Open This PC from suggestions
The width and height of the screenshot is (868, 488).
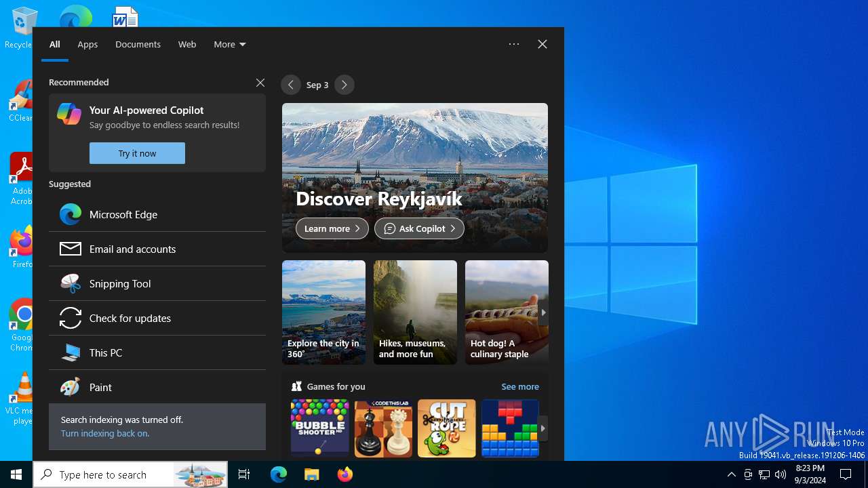tap(157, 352)
